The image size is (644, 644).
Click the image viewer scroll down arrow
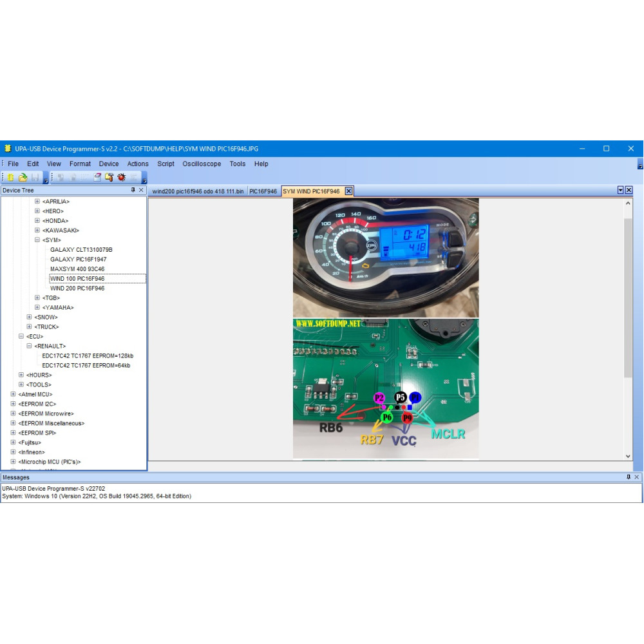tap(628, 456)
